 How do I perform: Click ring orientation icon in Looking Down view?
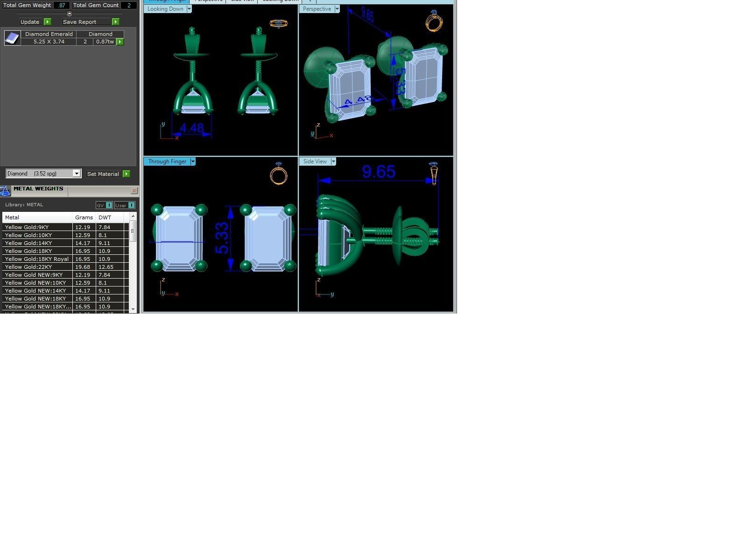[x=279, y=23]
